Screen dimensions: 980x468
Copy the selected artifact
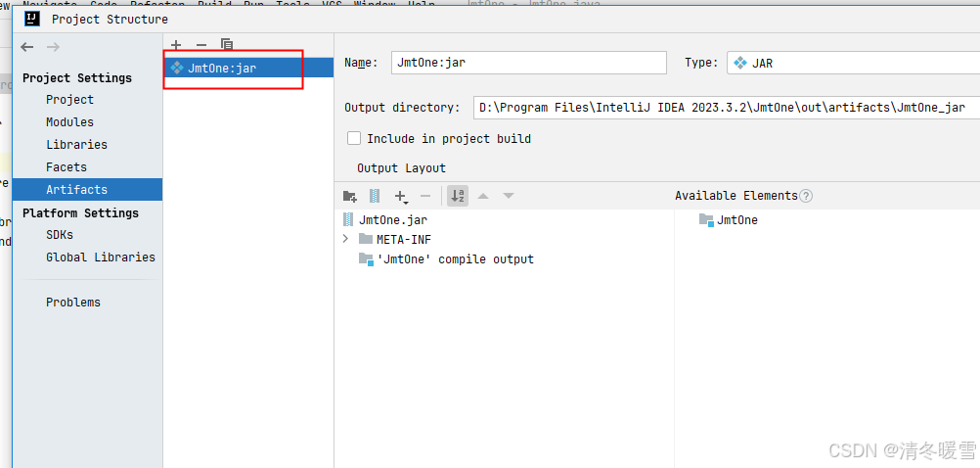pyautogui.click(x=227, y=45)
